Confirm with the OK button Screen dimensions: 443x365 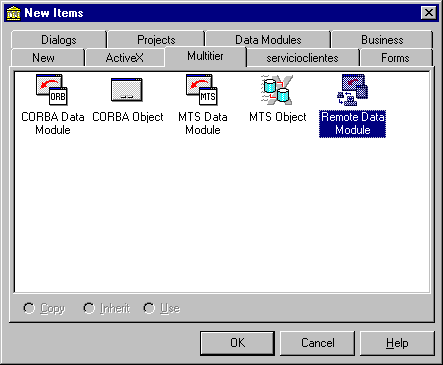[237, 343]
